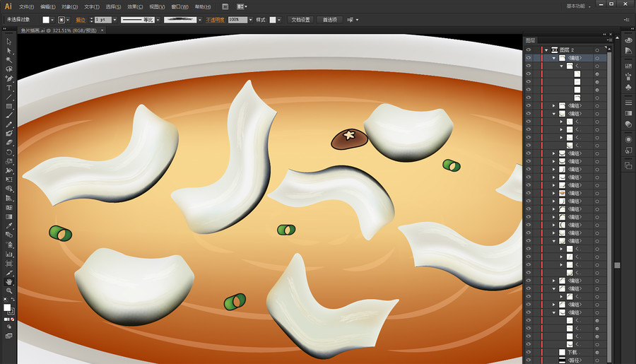Open the Symbols panel icon
This screenshot has width=636, height=364.
628,87
